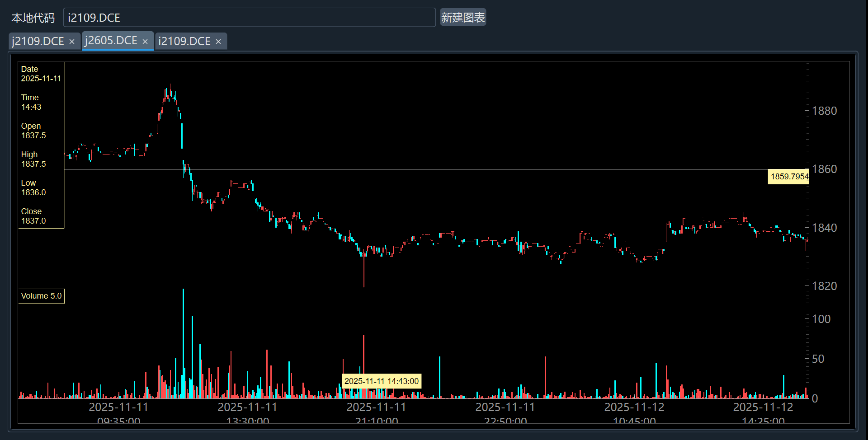Viewport: 868px width, 440px height.
Task: Open the i2109.DCE chart tab
Action: pyautogui.click(x=184, y=42)
